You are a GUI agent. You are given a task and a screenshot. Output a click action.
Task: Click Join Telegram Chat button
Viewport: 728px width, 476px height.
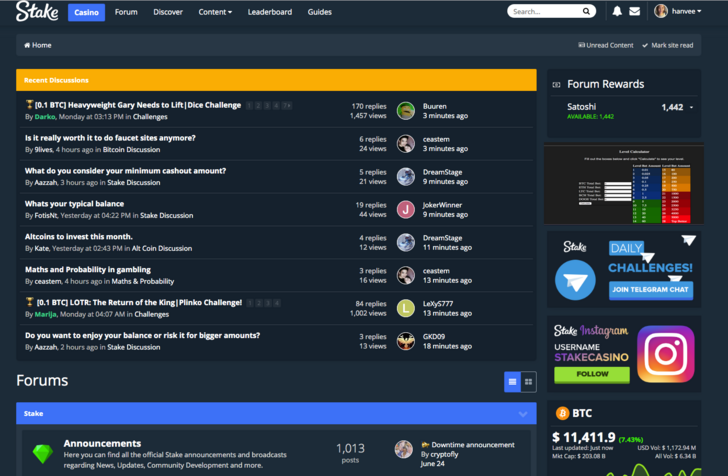point(650,290)
